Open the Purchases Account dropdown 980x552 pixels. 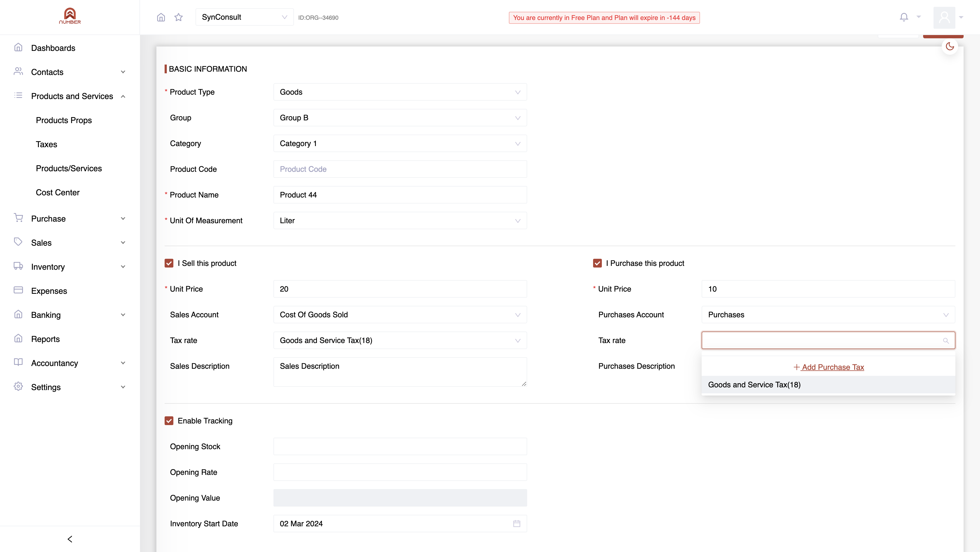coord(828,315)
